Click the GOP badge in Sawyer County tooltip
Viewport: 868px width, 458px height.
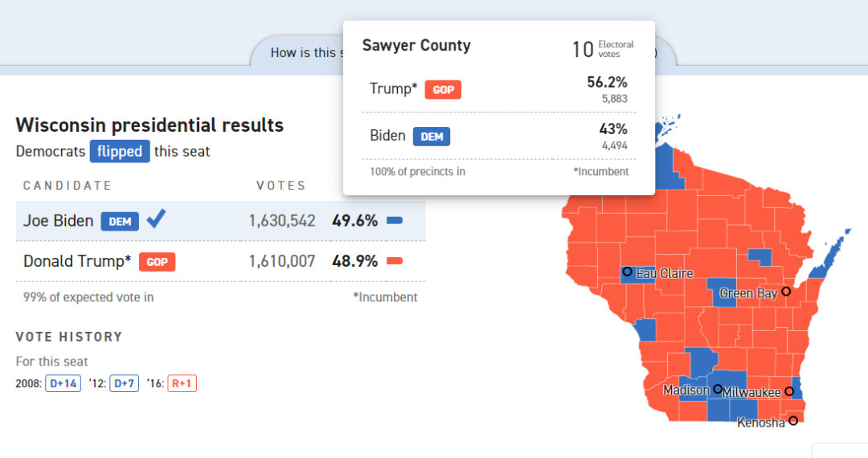click(443, 89)
